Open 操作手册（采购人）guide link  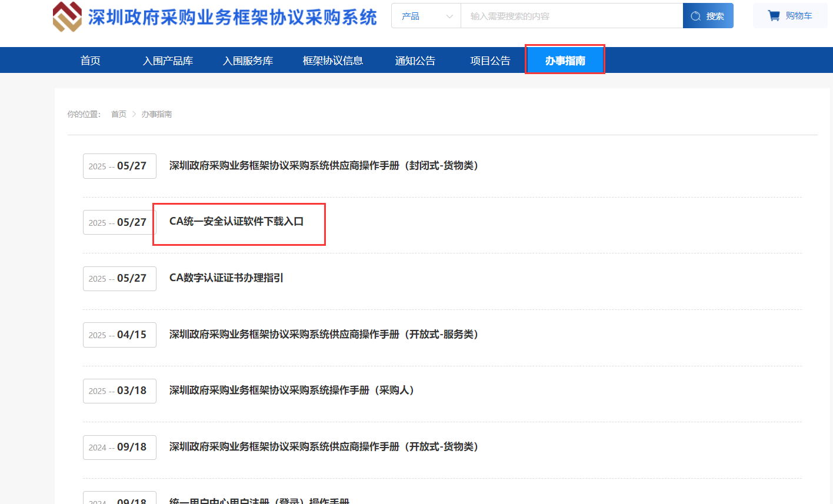292,390
